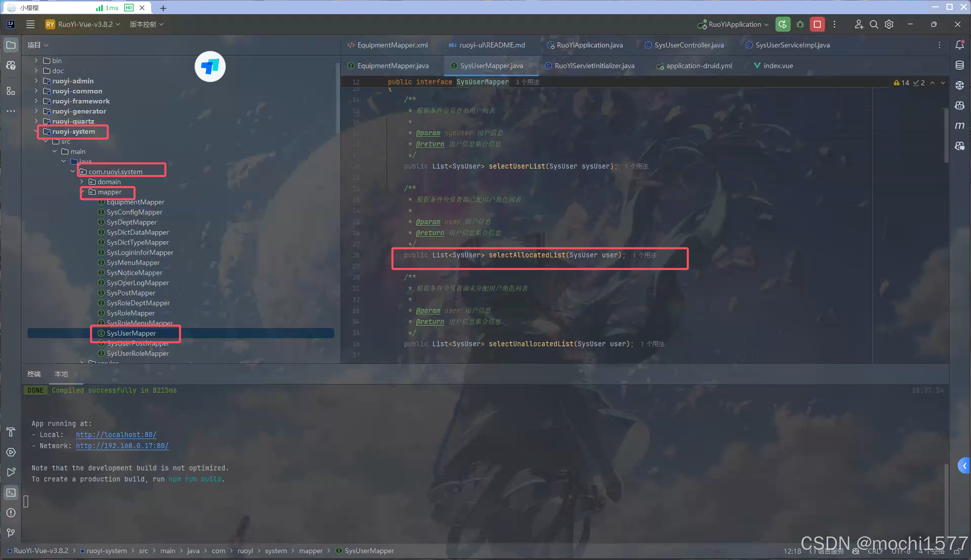Open the Database tool window
Viewport: 971px width, 560px height.
tap(959, 65)
